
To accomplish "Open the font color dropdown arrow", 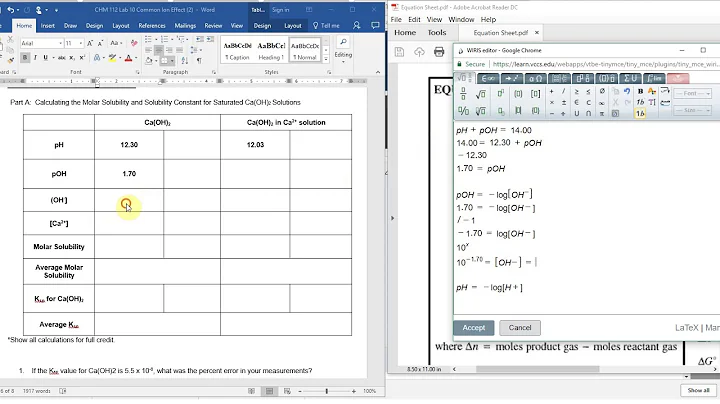I will [136, 58].
